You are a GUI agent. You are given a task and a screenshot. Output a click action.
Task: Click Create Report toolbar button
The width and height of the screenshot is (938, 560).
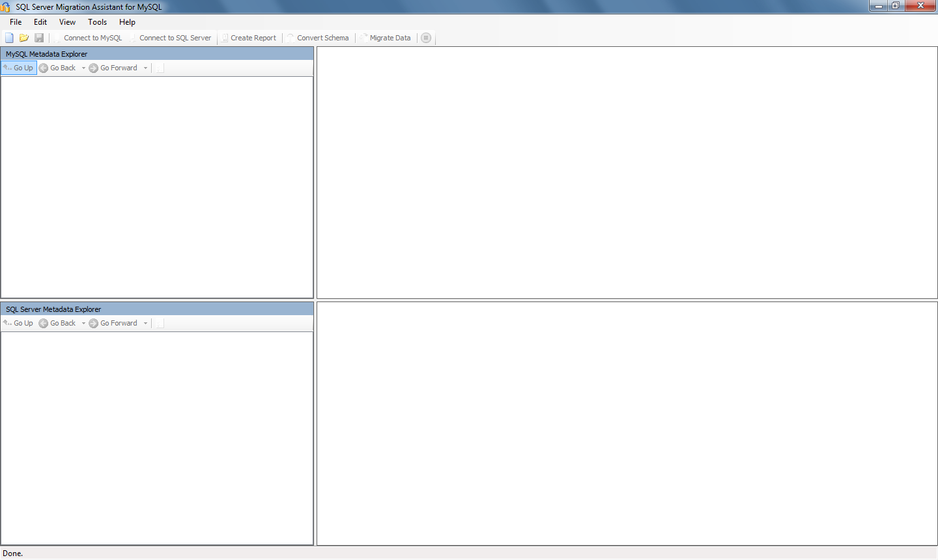coord(248,38)
